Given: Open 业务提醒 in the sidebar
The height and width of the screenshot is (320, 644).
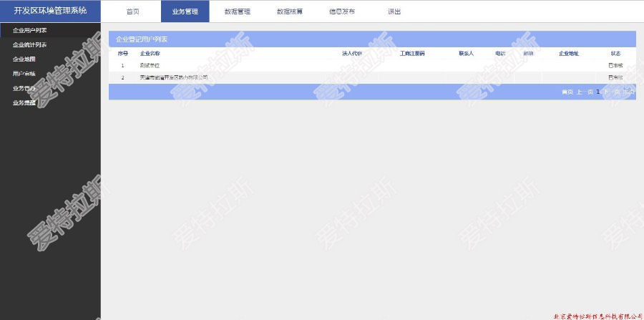Looking at the screenshot, I should (x=24, y=102).
